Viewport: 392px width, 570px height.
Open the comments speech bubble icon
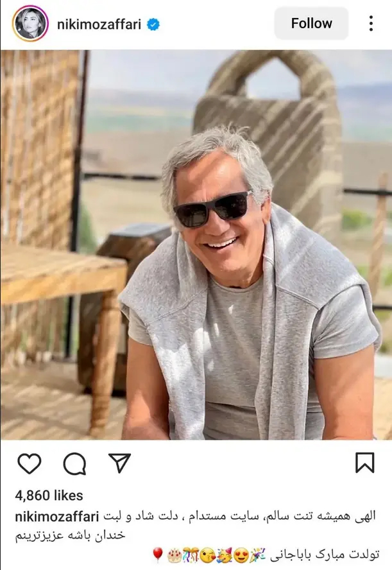[74, 463]
